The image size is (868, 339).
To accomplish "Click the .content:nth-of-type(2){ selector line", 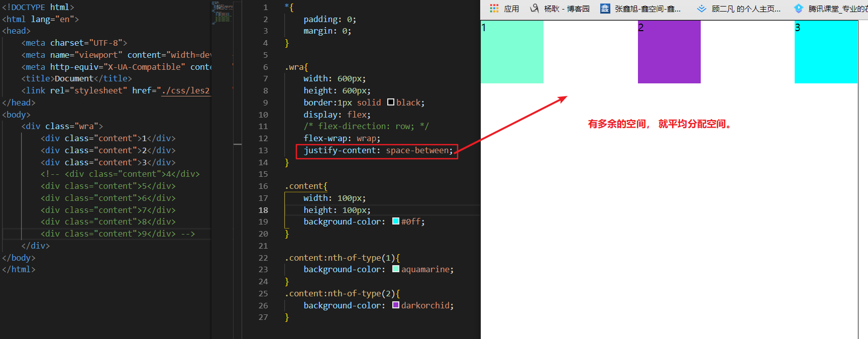I will [342, 293].
